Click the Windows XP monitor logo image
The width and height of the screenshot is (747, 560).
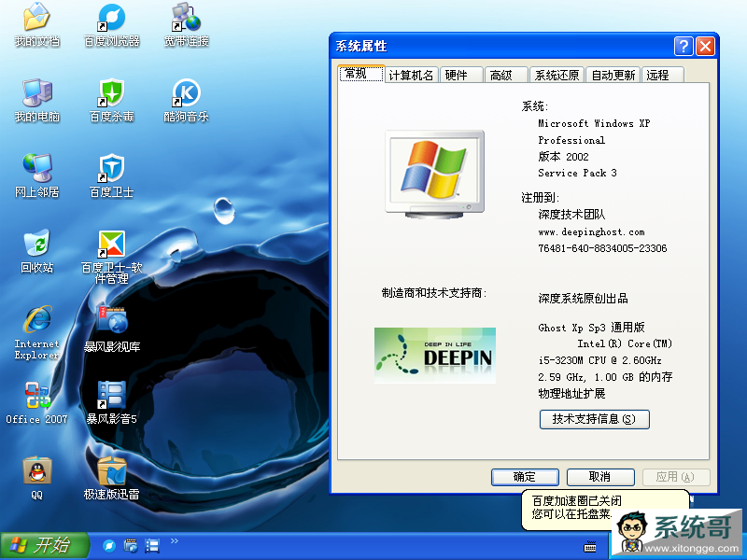tap(435, 175)
